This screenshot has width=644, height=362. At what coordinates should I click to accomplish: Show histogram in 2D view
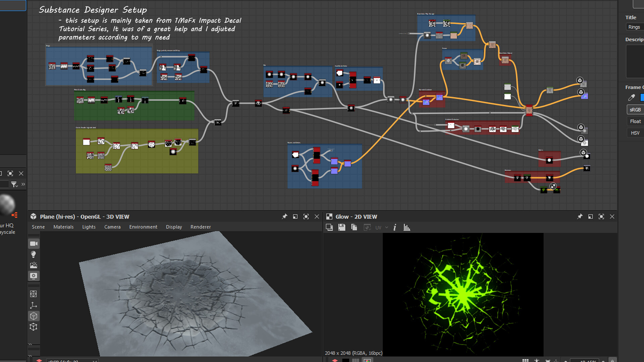pyautogui.click(x=407, y=228)
